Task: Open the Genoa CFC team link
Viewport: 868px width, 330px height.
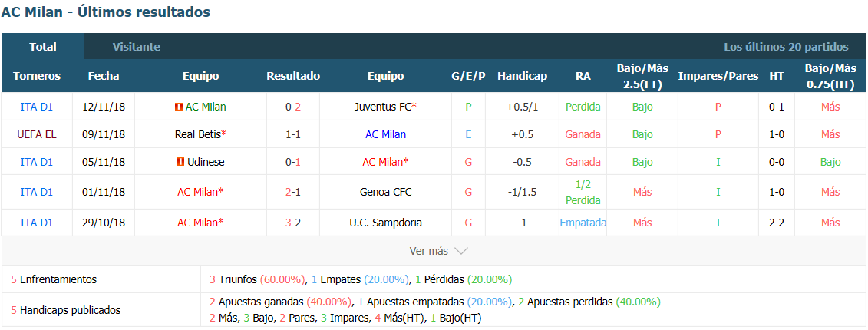Action: click(x=385, y=192)
